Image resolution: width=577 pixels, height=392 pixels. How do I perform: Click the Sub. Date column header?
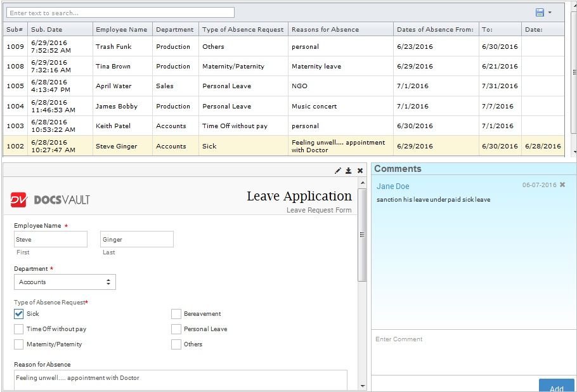[47, 29]
